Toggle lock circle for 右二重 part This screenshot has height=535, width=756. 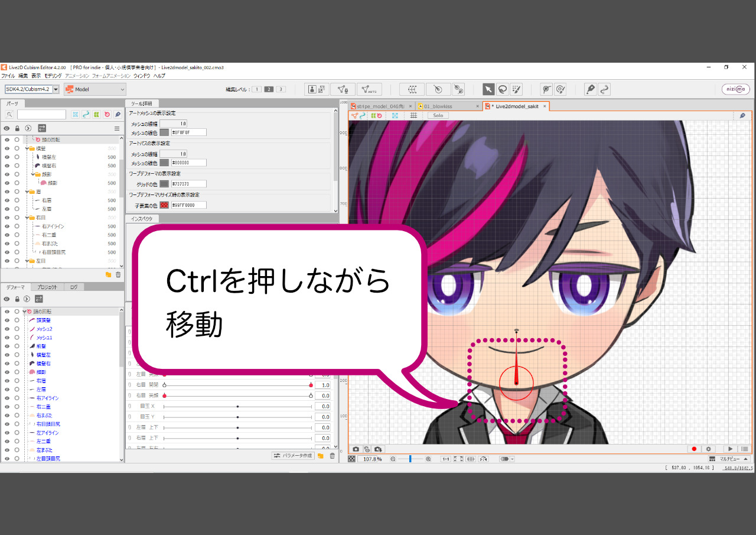pos(17,235)
